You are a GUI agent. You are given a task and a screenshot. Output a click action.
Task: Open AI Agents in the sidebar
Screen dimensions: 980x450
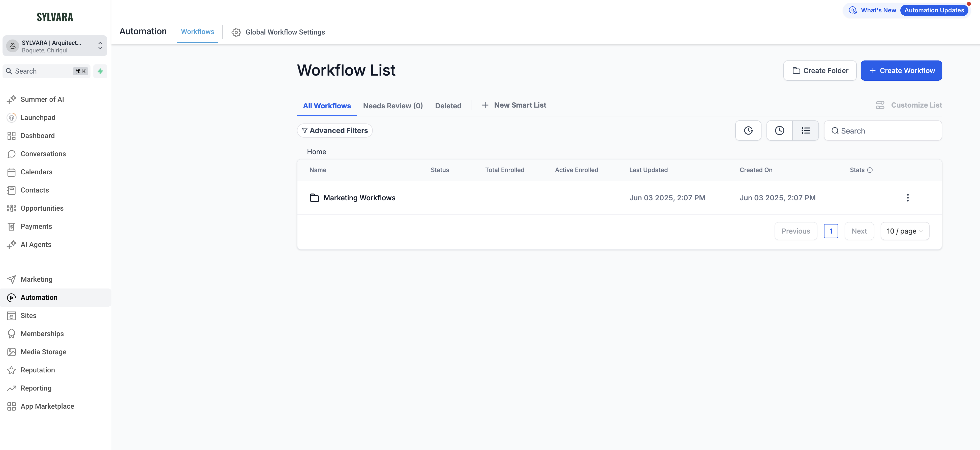coord(36,245)
